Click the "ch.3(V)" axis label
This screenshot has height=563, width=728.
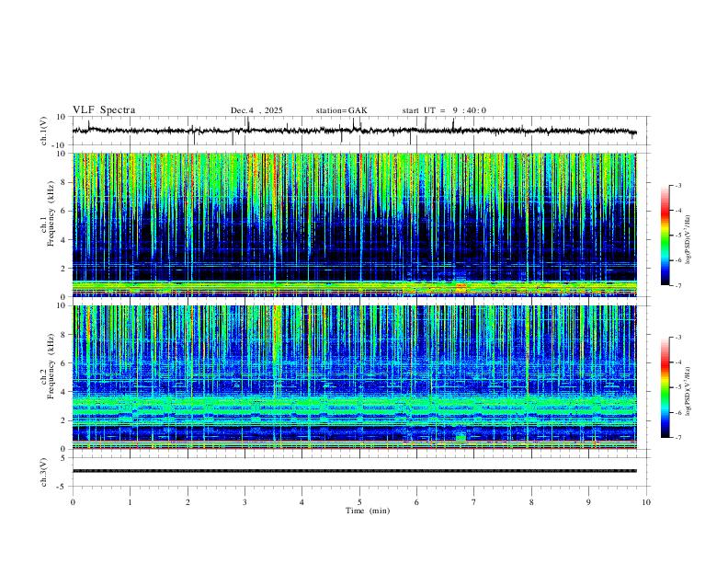tap(44, 472)
